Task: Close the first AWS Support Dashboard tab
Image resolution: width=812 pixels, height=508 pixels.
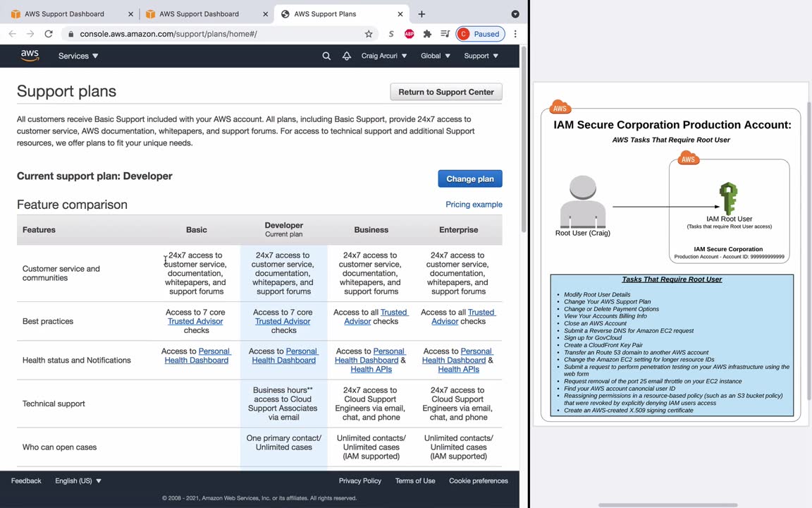Action: coord(130,14)
